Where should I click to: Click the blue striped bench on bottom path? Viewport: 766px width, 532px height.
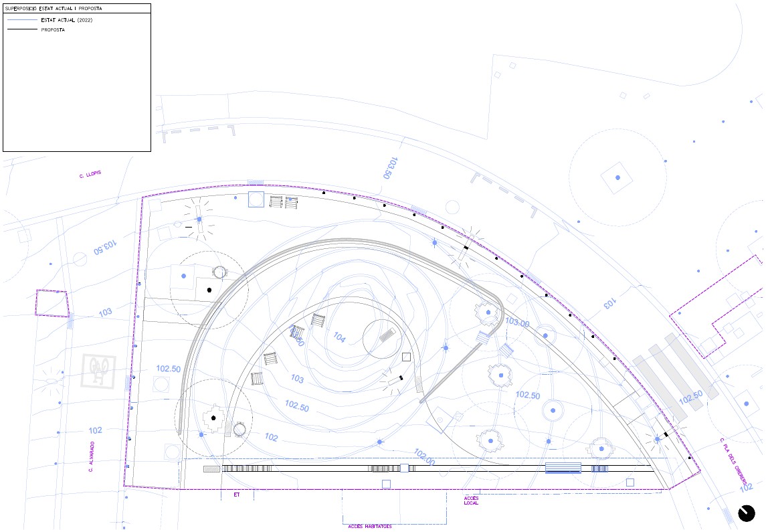[563, 468]
